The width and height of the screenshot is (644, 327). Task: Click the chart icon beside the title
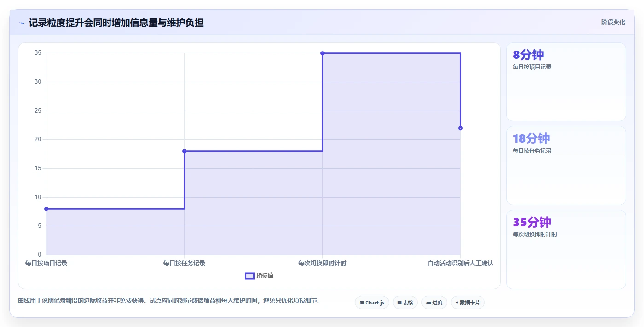point(22,23)
